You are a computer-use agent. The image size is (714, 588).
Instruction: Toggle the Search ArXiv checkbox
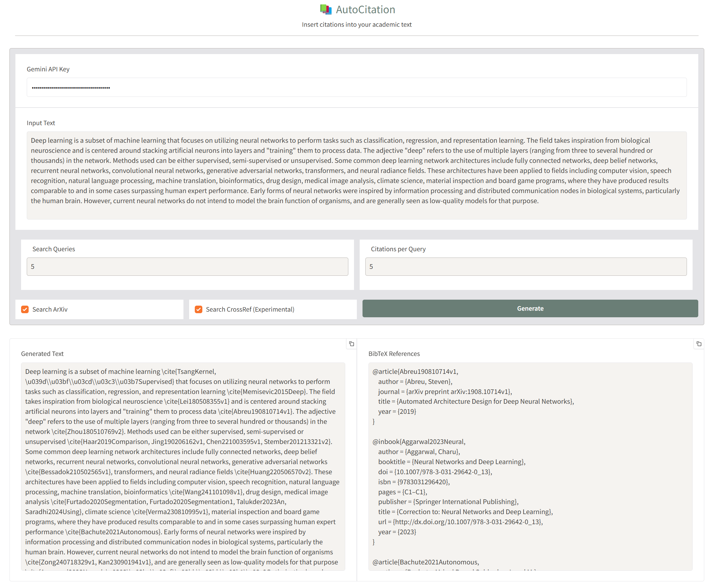pos(25,309)
